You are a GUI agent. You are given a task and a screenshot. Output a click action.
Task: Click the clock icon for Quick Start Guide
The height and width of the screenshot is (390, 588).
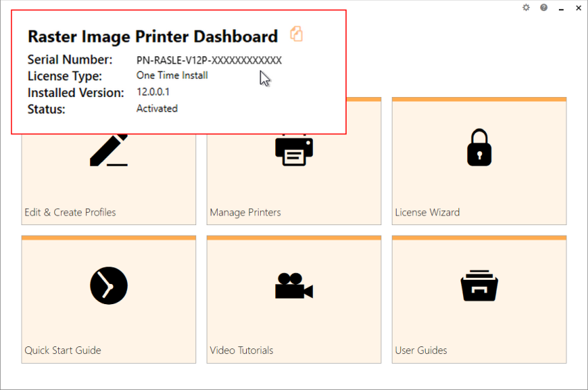point(109,285)
